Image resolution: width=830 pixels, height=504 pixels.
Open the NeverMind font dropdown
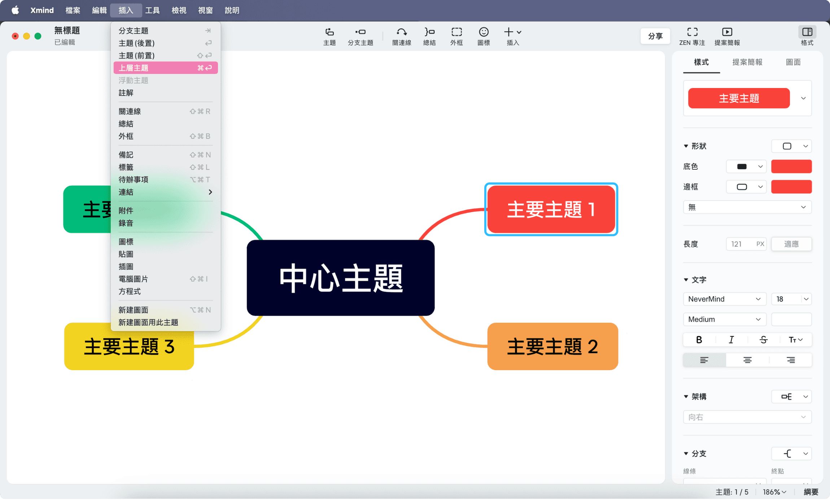click(724, 299)
